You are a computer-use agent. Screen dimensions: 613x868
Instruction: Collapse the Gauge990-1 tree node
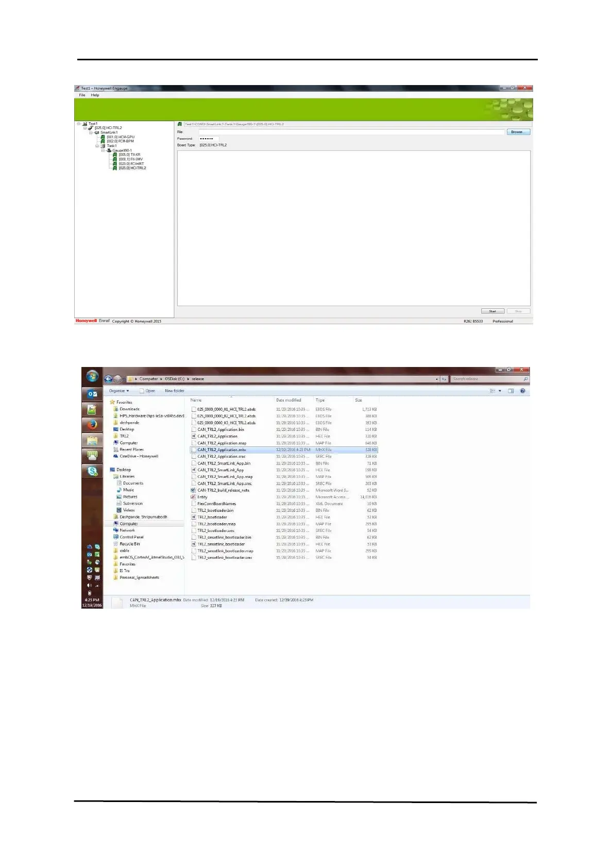pyautogui.click(x=103, y=151)
